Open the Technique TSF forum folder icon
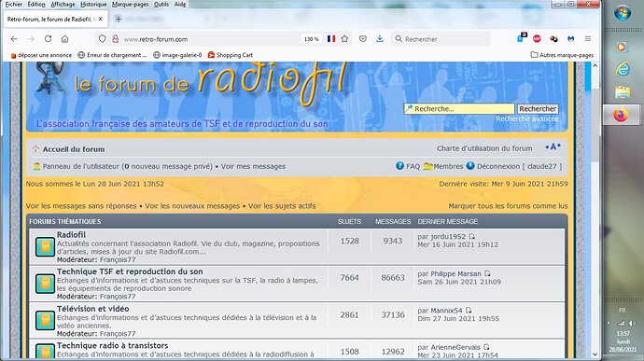 45,284
